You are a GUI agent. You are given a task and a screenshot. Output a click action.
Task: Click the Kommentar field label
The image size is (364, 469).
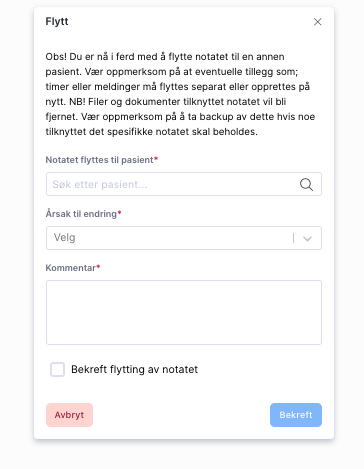tap(71, 268)
